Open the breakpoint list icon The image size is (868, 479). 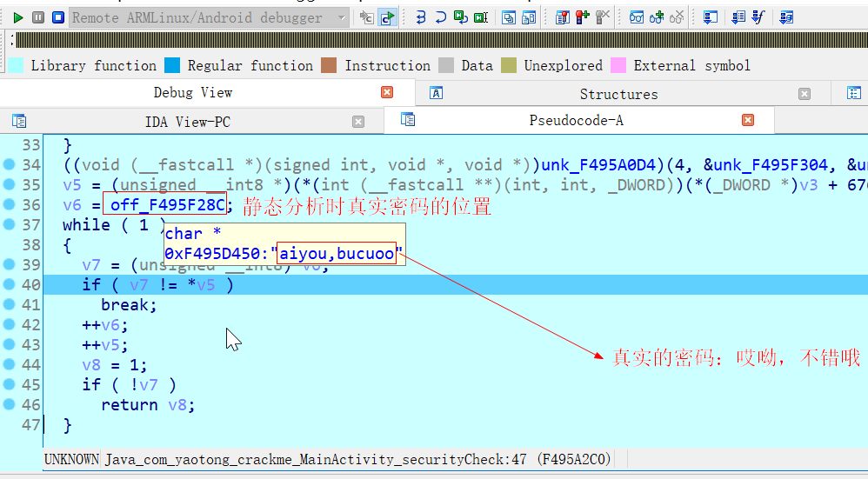(563, 17)
